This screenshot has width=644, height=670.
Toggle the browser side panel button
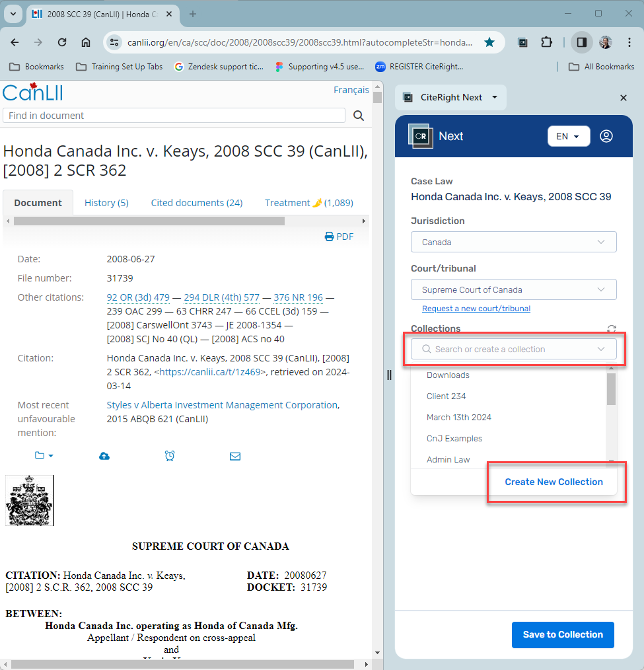point(582,42)
